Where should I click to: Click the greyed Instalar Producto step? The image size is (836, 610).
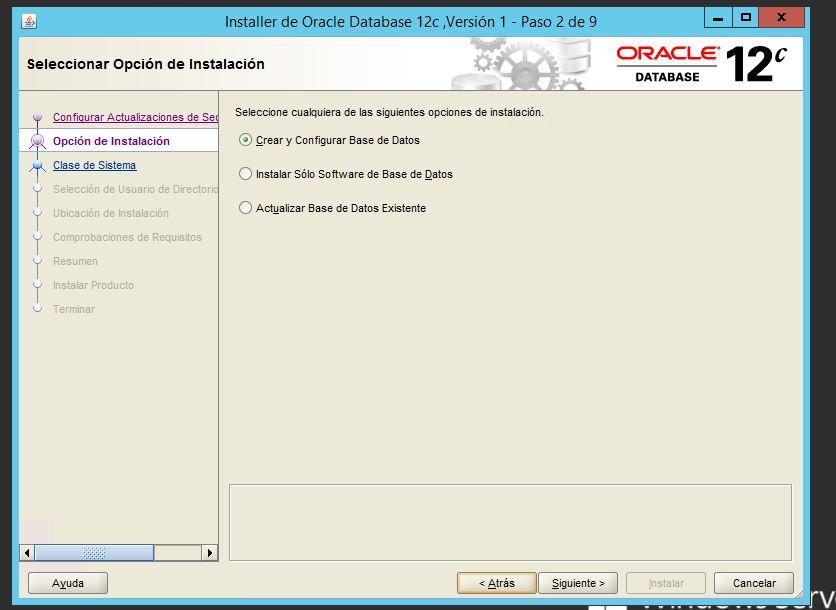coord(93,285)
